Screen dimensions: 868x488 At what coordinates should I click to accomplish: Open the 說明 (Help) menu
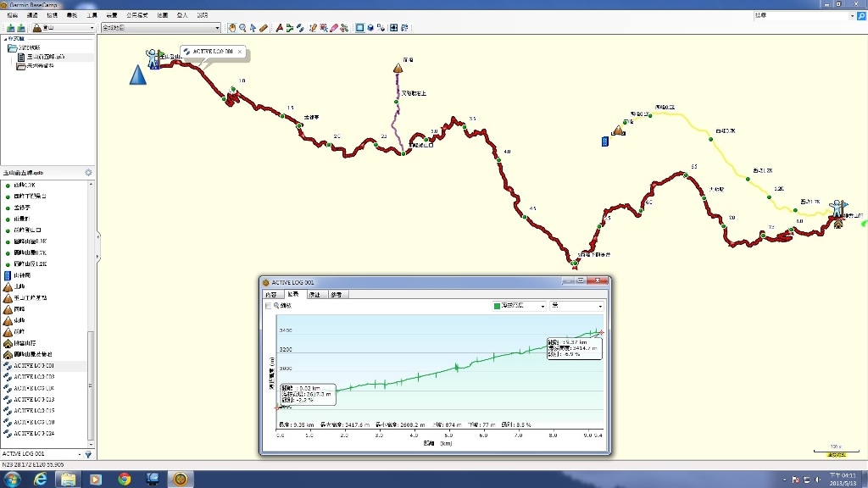(203, 15)
